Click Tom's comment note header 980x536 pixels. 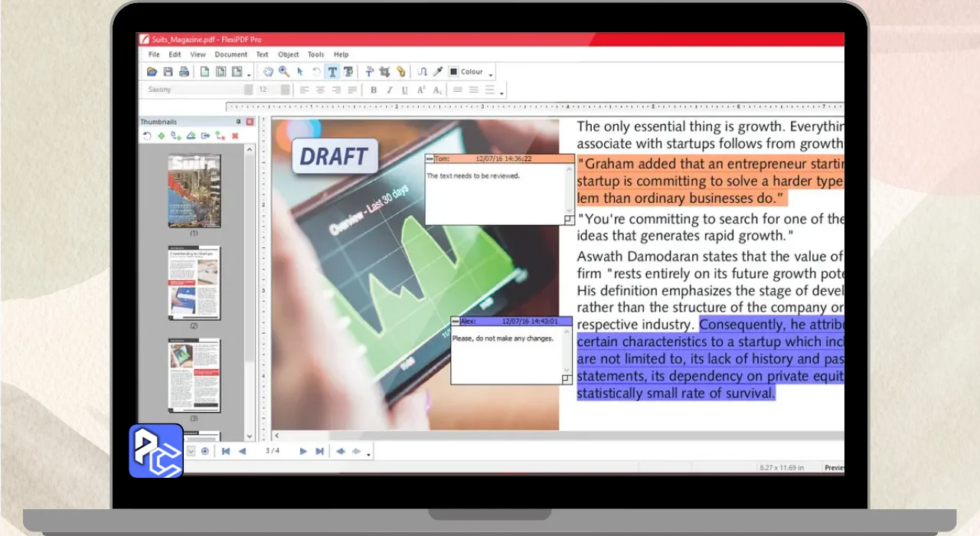click(500, 159)
